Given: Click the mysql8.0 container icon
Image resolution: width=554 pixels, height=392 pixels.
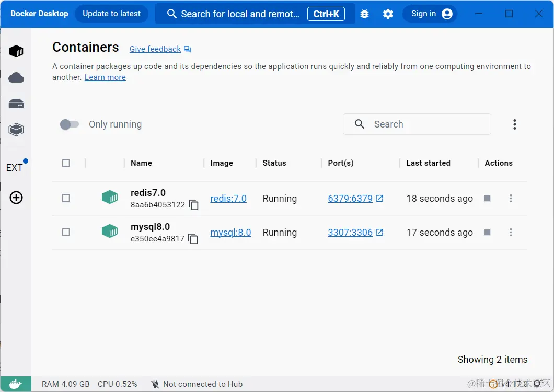Looking at the screenshot, I should 110,231.
